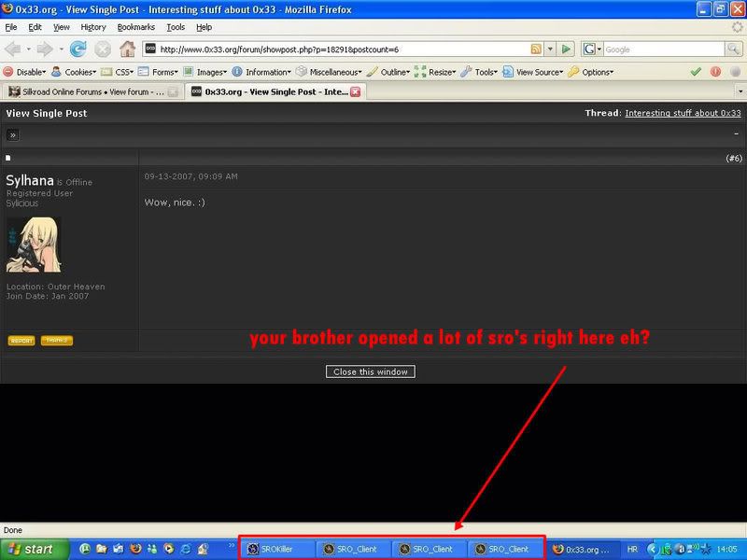Click the 0x33.org Firefox taskbar button
Image resolution: width=747 pixels, height=560 pixels.
(x=584, y=550)
